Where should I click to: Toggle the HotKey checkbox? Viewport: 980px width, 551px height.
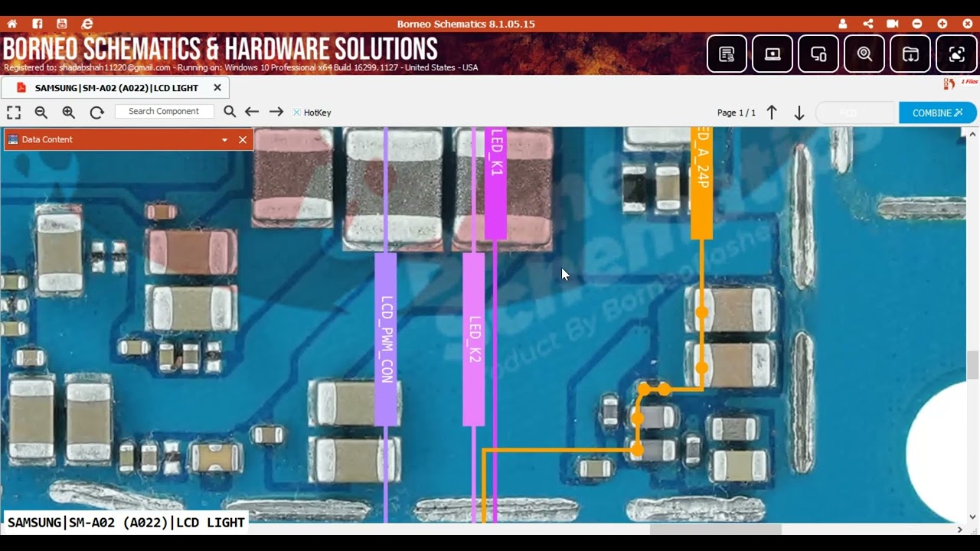[296, 112]
